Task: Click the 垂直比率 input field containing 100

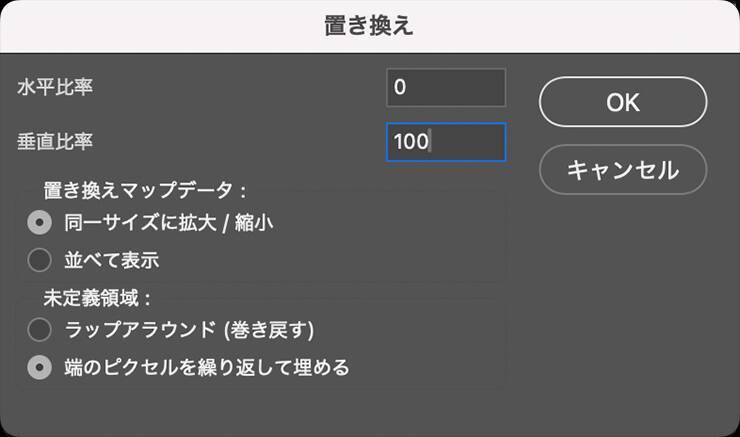Action: (x=446, y=142)
